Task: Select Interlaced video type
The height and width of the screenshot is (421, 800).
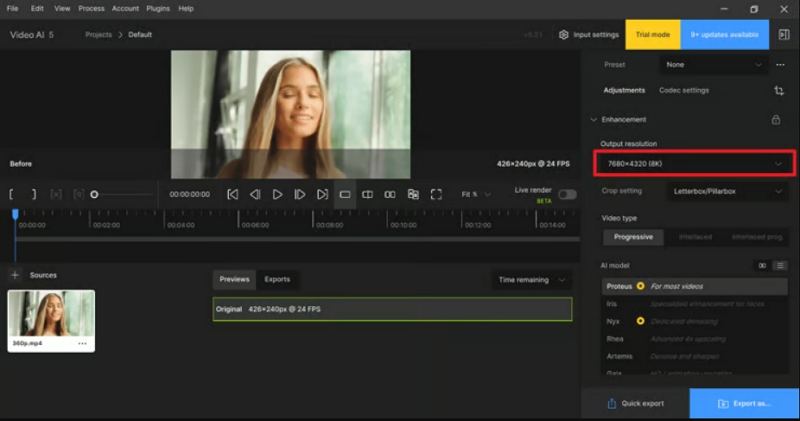Action: (695, 237)
